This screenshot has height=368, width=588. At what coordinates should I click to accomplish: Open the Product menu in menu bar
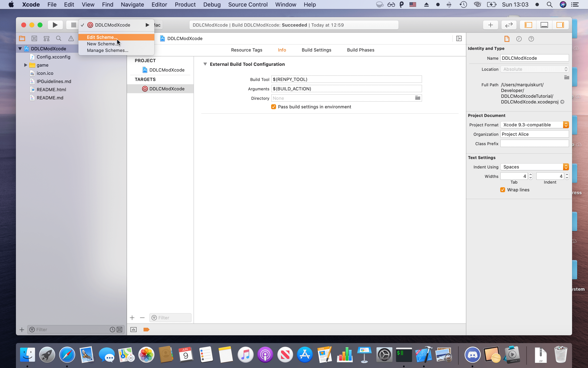click(185, 4)
